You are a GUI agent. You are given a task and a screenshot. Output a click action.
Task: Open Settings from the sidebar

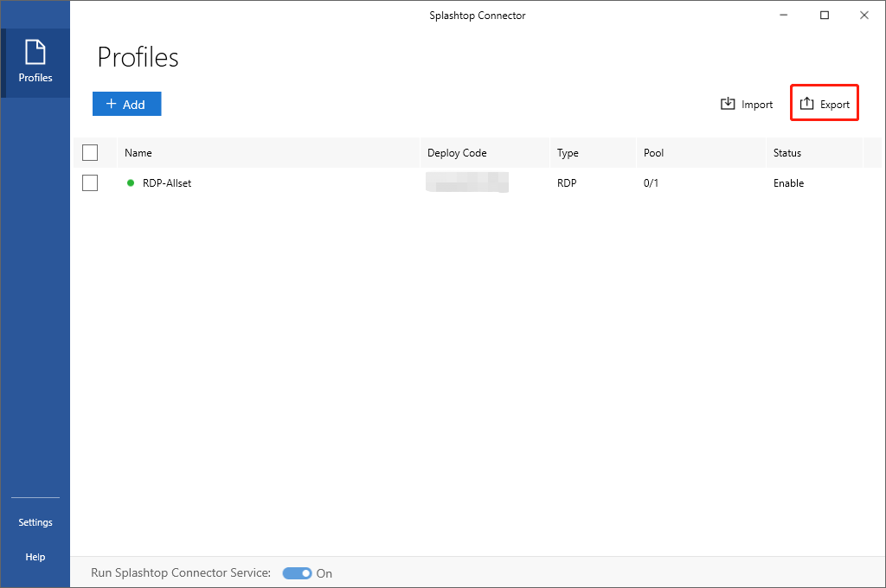[35, 522]
